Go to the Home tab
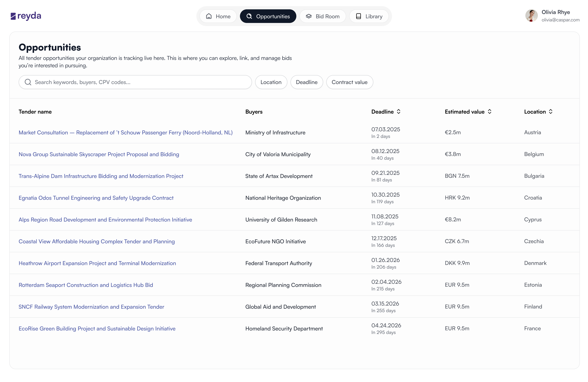588x382 pixels. click(218, 16)
